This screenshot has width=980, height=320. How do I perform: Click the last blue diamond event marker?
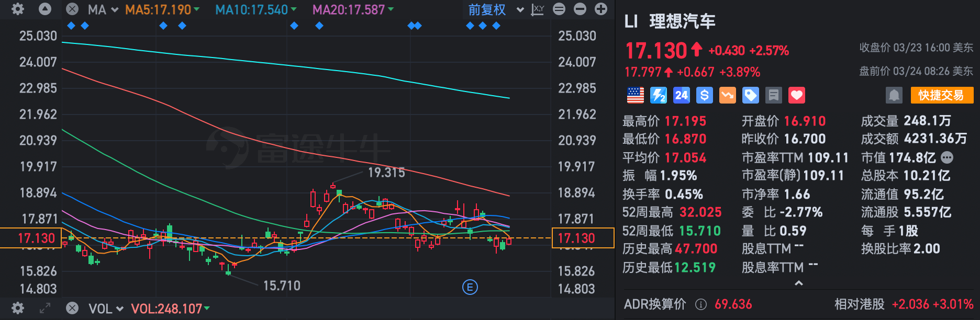[496, 26]
